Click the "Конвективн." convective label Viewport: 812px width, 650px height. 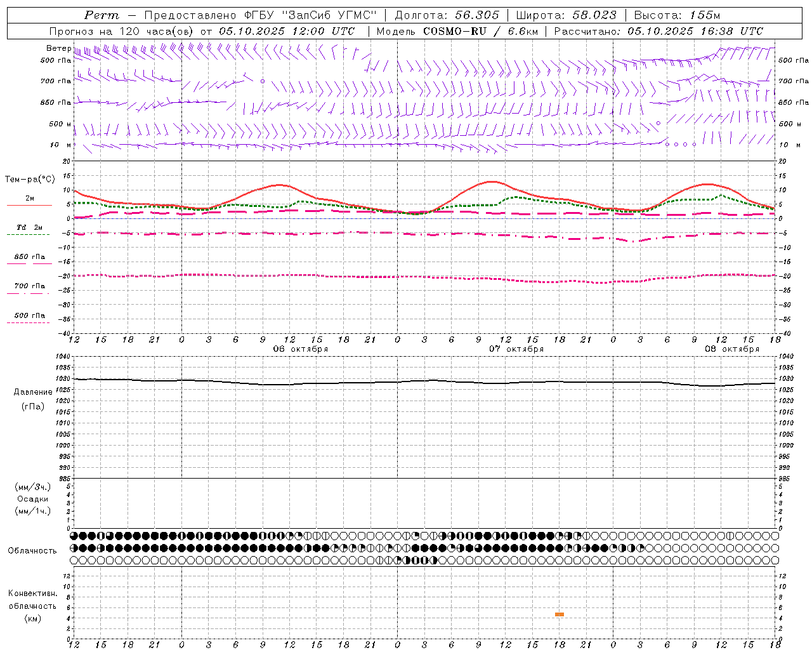32,594
